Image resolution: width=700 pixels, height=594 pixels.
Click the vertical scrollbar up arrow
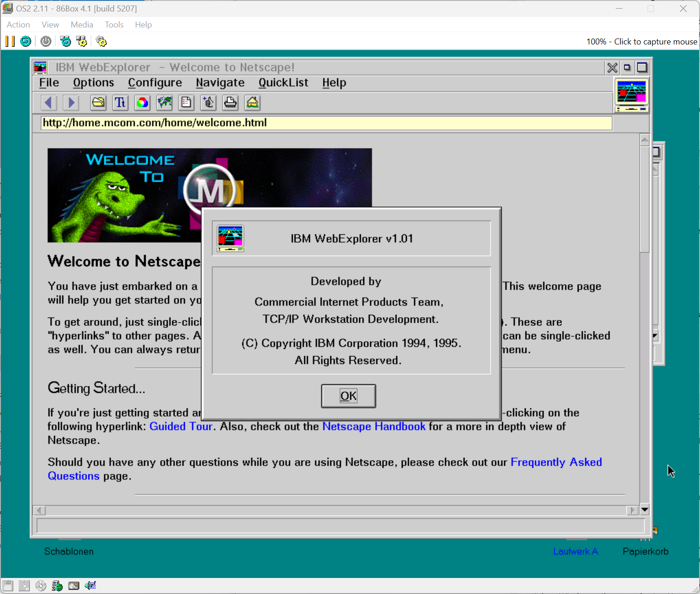pos(645,140)
